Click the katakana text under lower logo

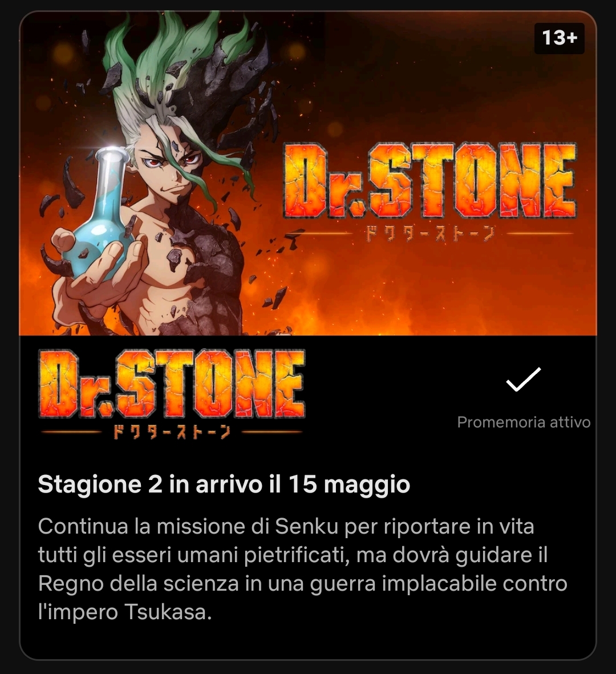tap(172, 431)
